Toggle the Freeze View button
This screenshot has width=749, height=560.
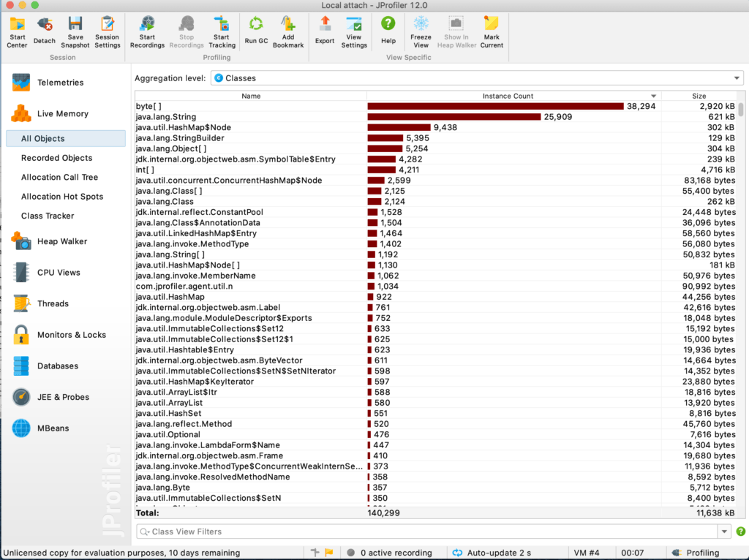click(421, 29)
